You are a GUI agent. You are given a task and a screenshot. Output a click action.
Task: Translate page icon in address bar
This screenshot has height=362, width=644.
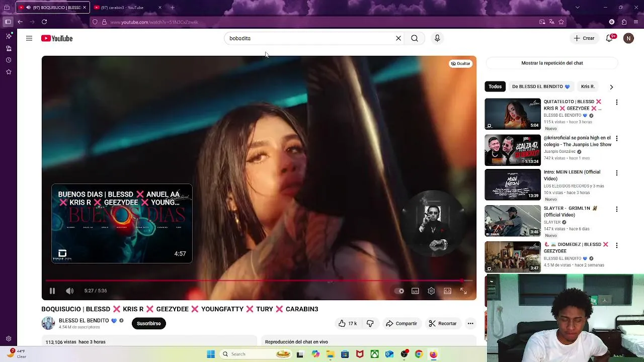click(x=551, y=22)
